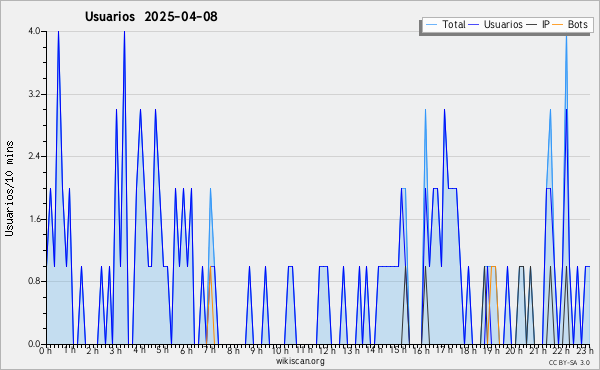Image resolution: width=600 pixels, height=370 pixels.
Task: Click the '15 h' x-axis label
Action: [x=398, y=351]
